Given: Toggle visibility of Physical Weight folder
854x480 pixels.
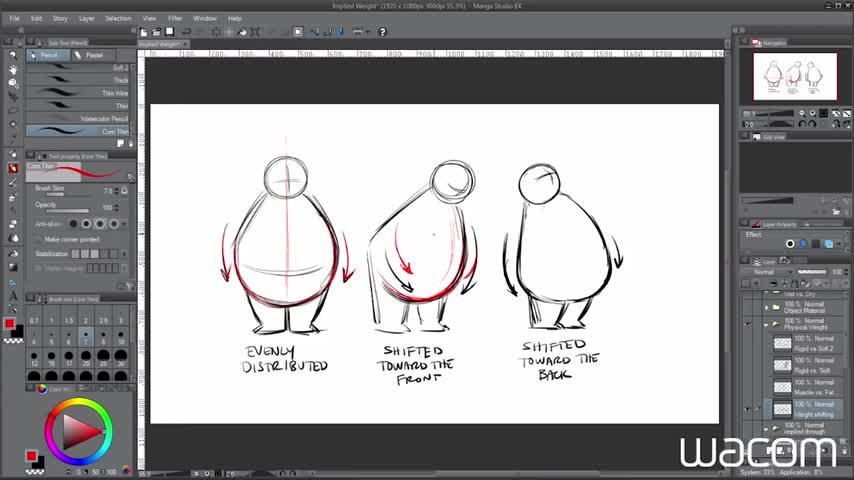Looking at the screenshot, I should click(x=747, y=324).
